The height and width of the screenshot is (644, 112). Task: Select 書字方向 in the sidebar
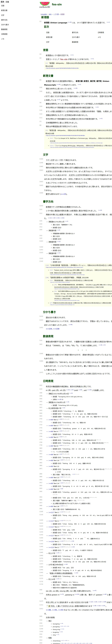point(4,20)
